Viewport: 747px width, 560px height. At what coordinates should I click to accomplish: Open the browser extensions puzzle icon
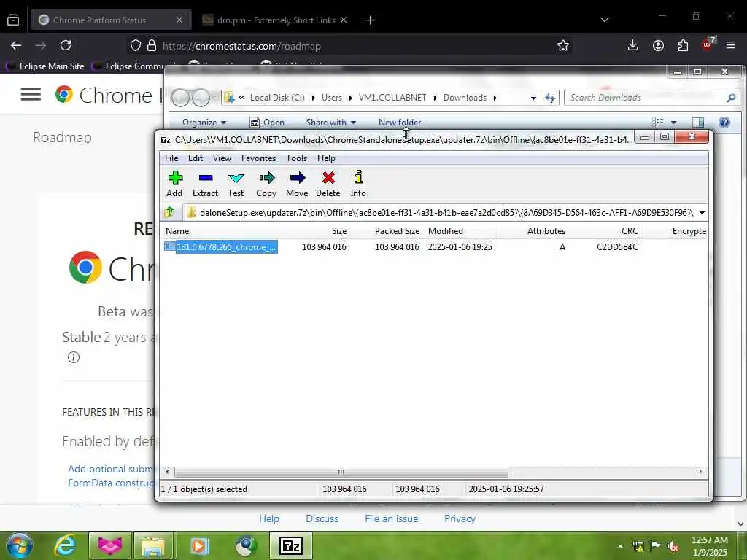(683, 45)
